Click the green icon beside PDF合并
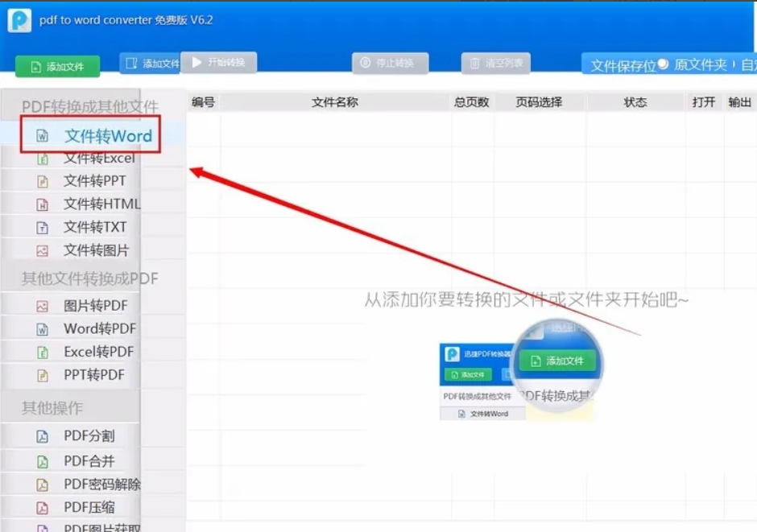 pyautogui.click(x=43, y=462)
